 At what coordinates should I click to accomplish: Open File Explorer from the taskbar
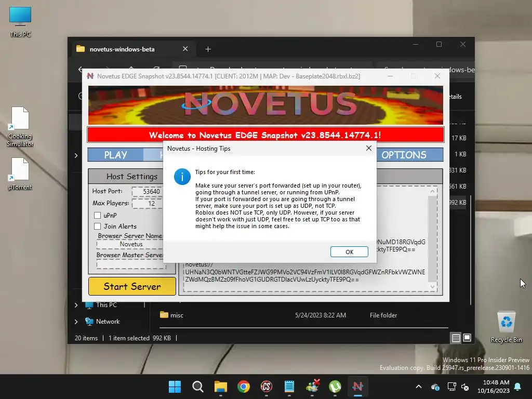220,387
